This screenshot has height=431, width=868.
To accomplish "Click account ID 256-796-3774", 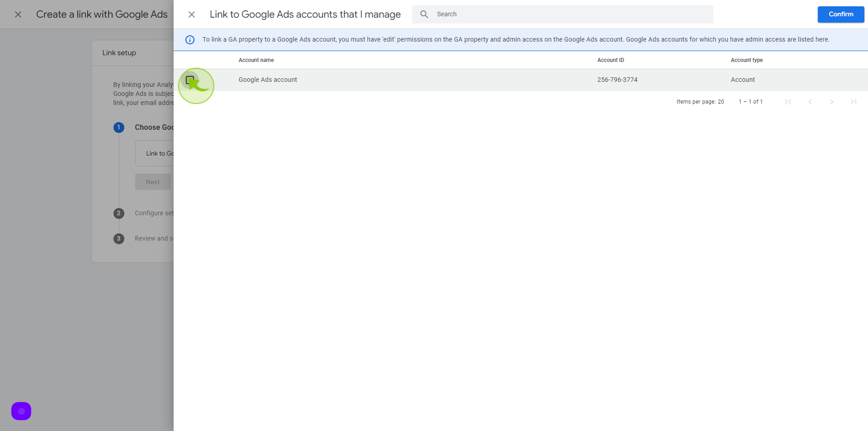I will pyautogui.click(x=618, y=80).
